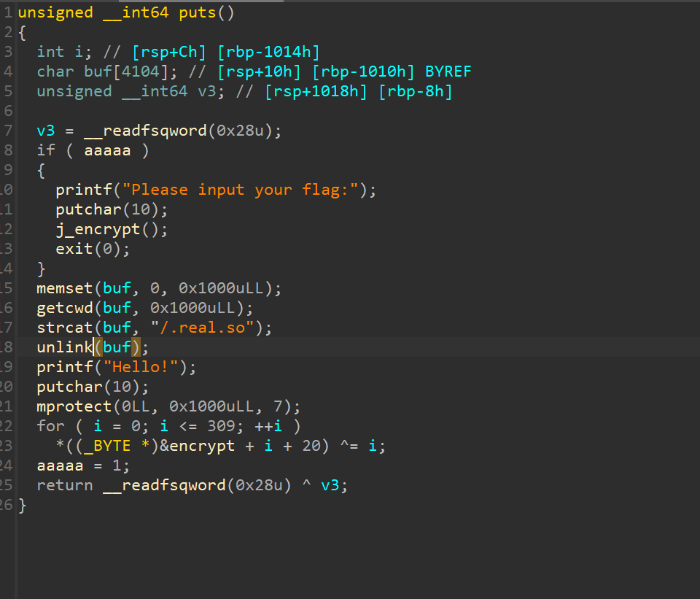Select the memset function name
This screenshot has width=700, height=599.
(x=65, y=288)
